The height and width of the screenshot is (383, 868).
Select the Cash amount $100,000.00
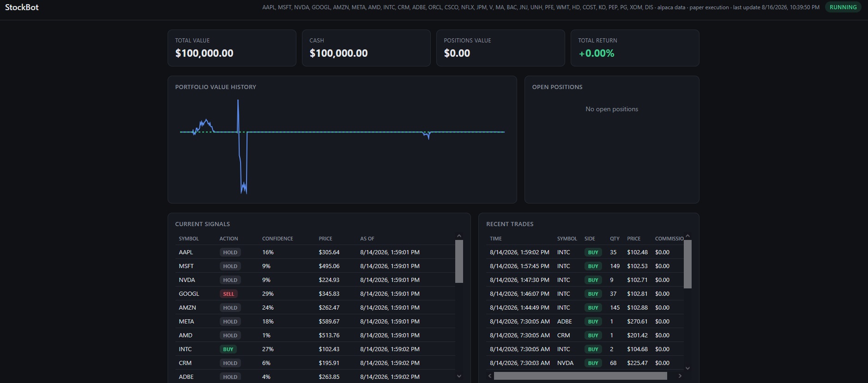pyautogui.click(x=338, y=53)
